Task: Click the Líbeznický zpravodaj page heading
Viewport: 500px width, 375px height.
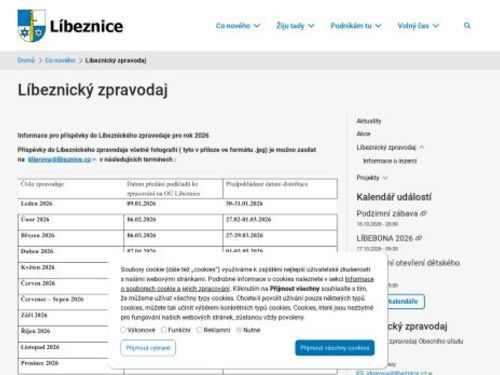Action: 93,90
